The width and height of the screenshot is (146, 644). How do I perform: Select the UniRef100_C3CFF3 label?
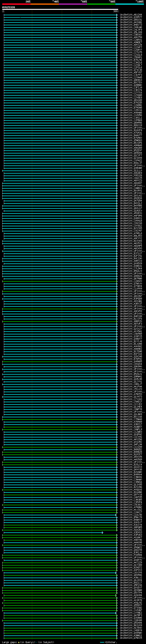click(131, 75)
